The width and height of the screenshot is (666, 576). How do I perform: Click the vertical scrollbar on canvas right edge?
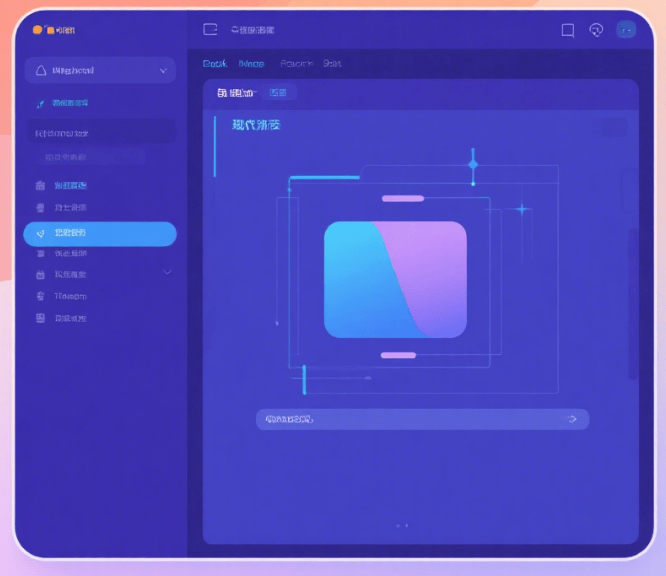630,300
